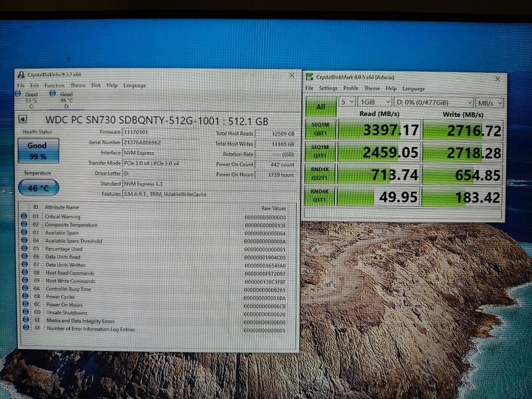Click status dot for Data Units Read
The width and height of the screenshot is (532, 399).
point(25,256)
